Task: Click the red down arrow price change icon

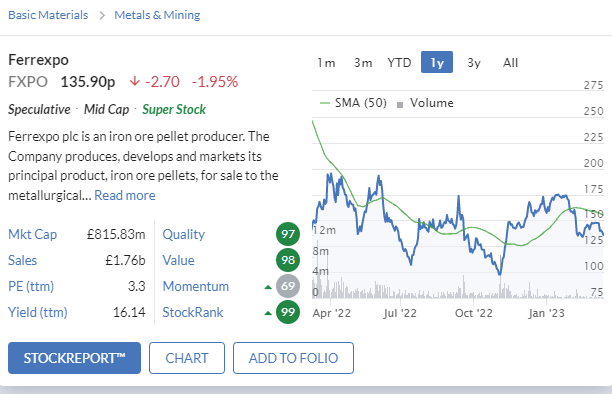Action: tap(135, 81)
